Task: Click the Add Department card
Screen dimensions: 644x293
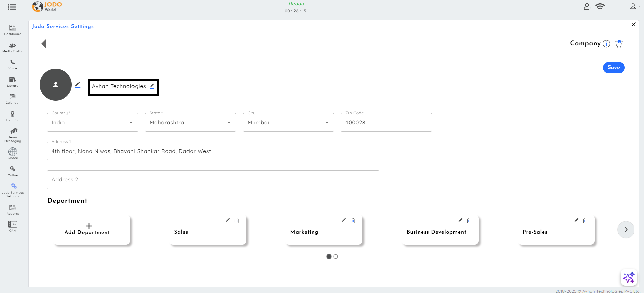Action: (x=92, y=230)
